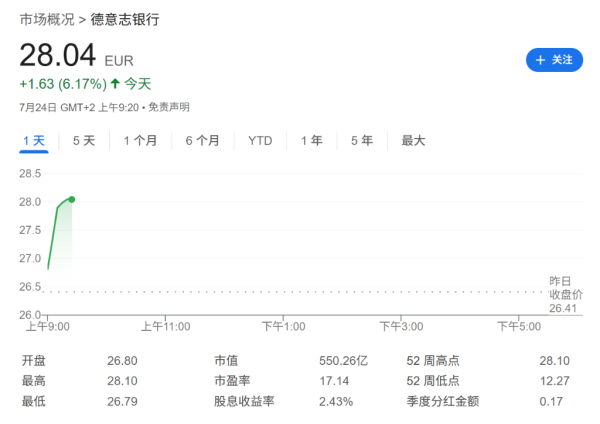Image resolution: width=600 pixels, height=424 pixels.
Task: Click the 下午5:00 axis label
Action: (519, 326)
